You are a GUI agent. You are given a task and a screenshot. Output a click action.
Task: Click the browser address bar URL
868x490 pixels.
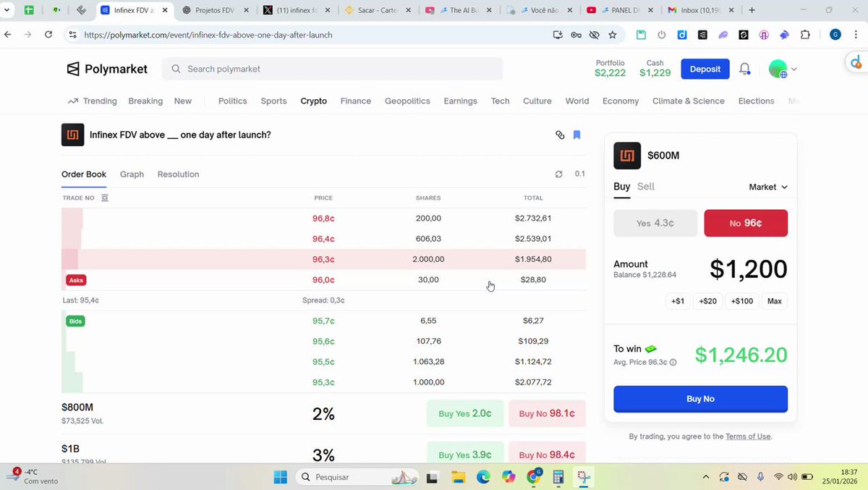[208, 35]
